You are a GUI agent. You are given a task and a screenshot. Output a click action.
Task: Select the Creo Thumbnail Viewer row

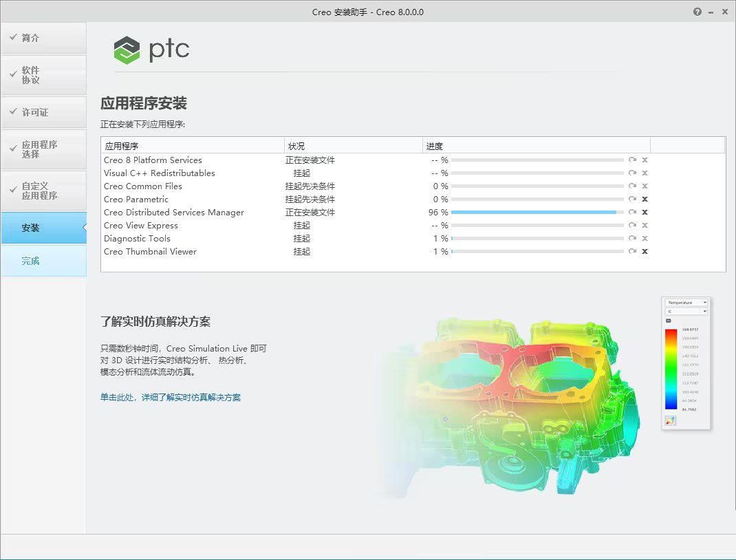[x=413, y=252]
